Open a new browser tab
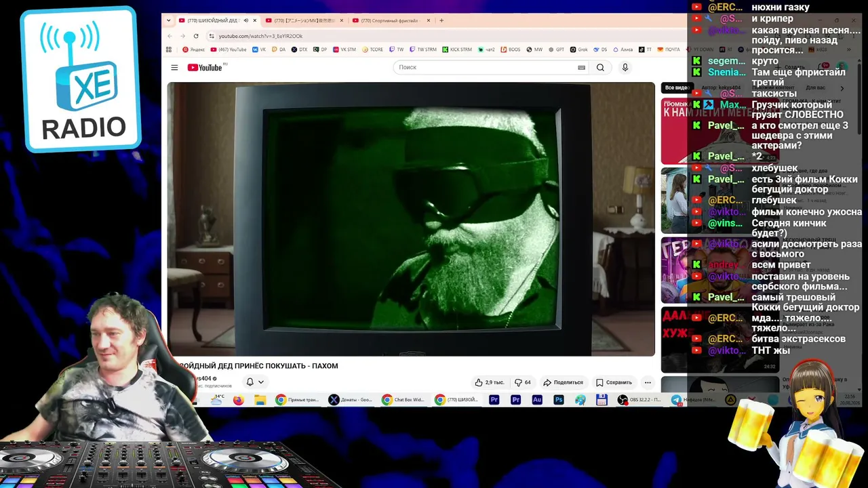This screenshot has height=488, width=868. [x=441, y=20]
